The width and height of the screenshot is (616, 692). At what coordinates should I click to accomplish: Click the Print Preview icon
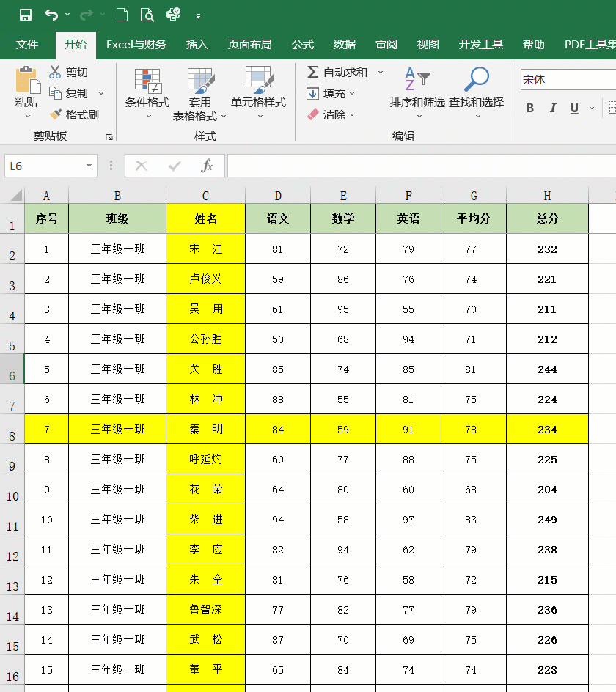point(147,15)
